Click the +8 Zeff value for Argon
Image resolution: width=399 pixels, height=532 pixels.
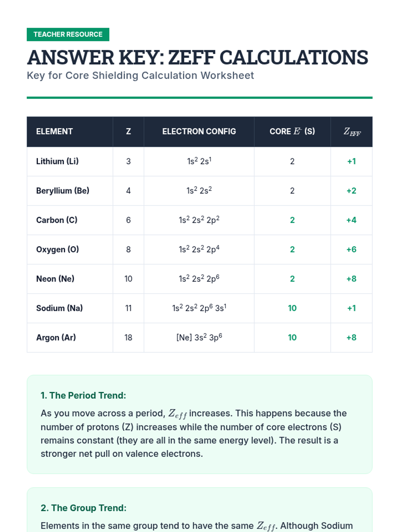tap(351, 338)
